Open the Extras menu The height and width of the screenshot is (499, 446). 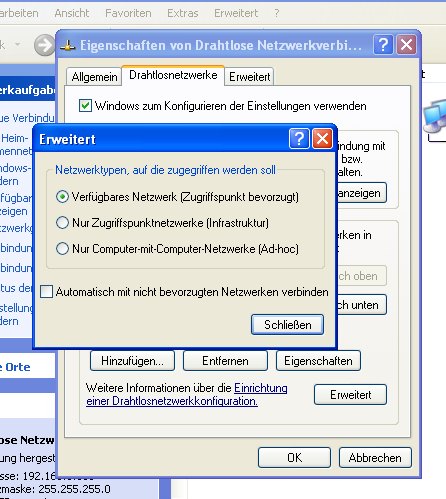pos(183,13)
